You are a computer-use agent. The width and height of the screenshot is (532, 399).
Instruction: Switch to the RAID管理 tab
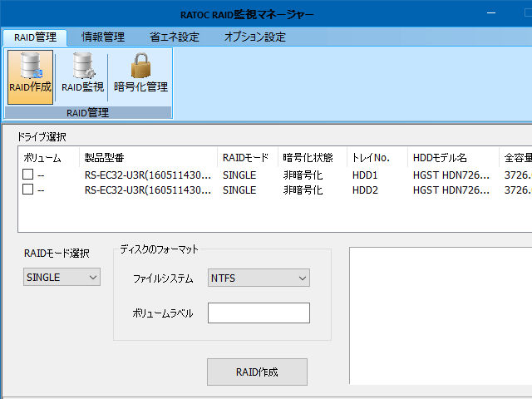(x=35, y=37)
